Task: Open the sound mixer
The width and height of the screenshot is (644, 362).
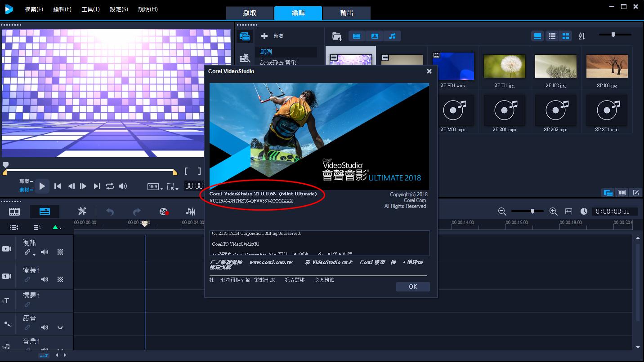Action: coord(191,212)
